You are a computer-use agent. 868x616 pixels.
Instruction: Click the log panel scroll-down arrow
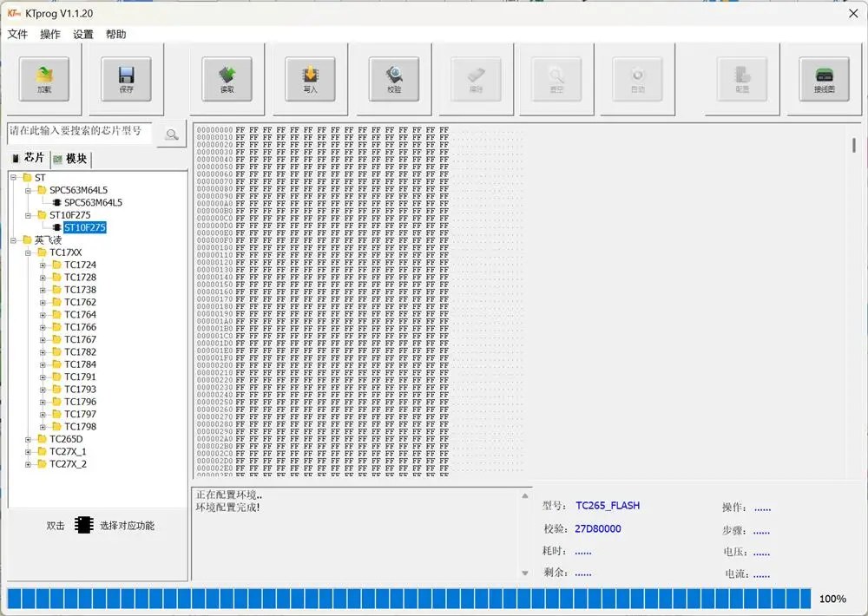point(525,573)
